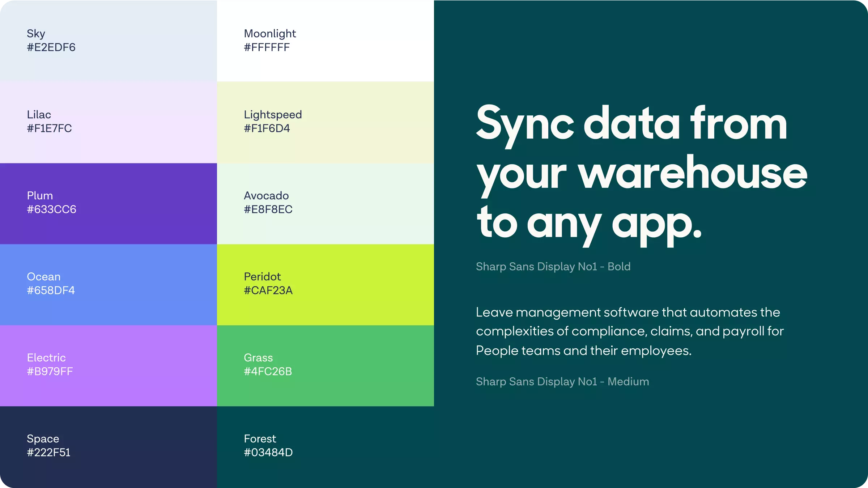Pick the Grass green swatch
Viewport: 868px width, 488px height.
(x=325, y=366)
